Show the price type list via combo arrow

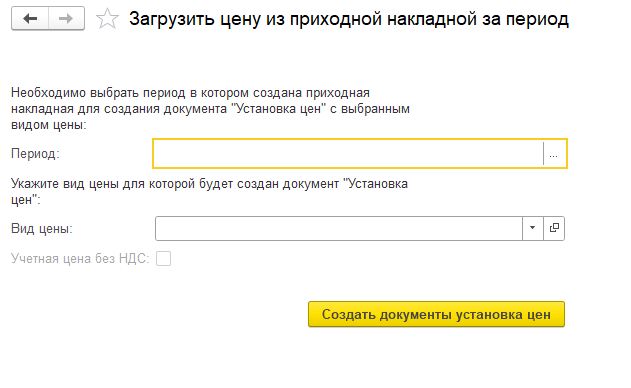tap(533, 228)
